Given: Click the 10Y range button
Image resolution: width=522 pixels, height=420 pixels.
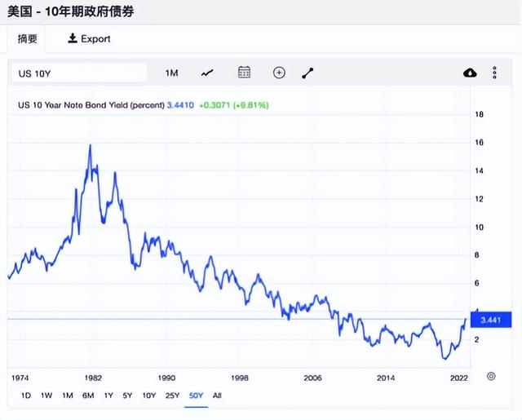Looking at the screenshot, I should [x=149, y=396].
